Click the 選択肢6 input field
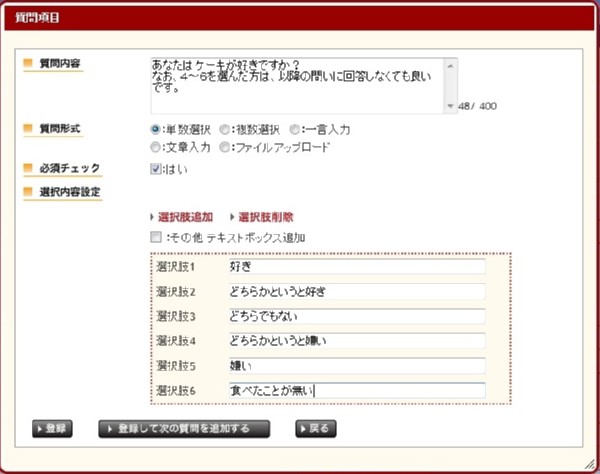This screenshot has height=474, width=600. coord(355,391)
